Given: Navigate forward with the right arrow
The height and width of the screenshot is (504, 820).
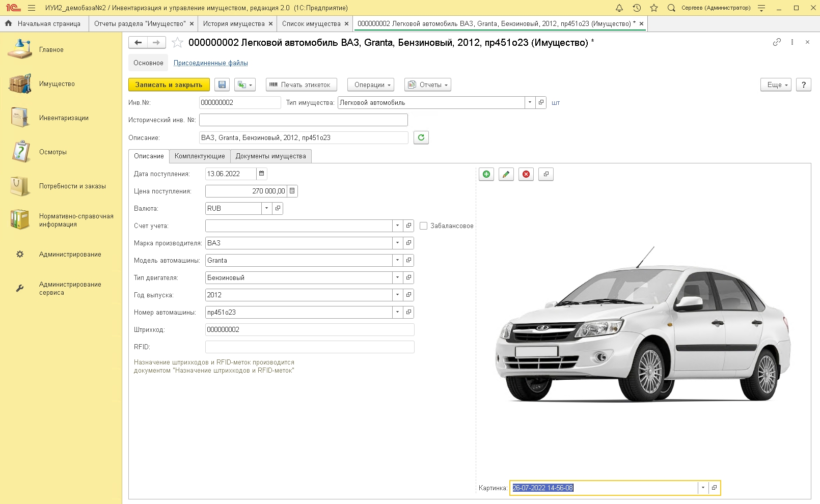Looking at the screenshot, I should coord(156,43).
